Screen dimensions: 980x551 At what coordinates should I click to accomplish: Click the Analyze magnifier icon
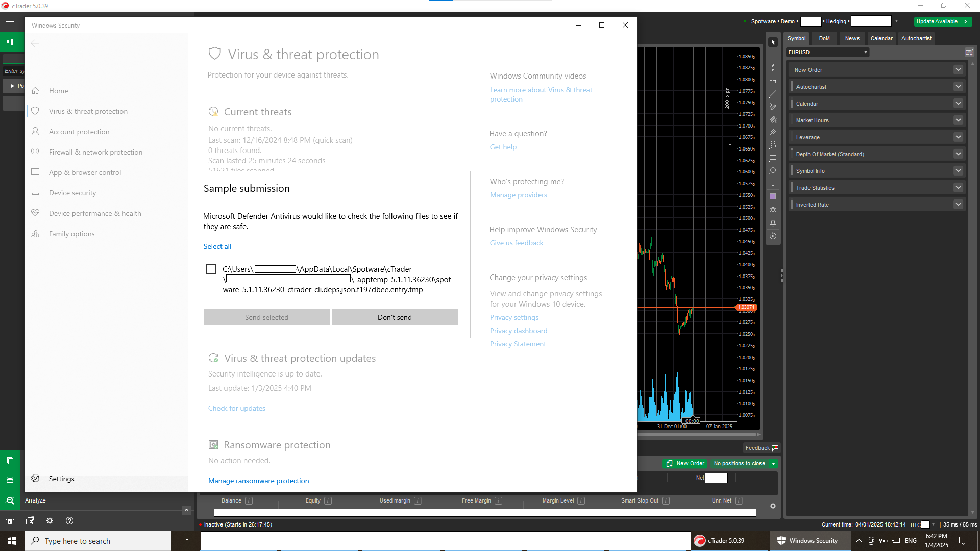pyautogui.click(x=10, y=500)
